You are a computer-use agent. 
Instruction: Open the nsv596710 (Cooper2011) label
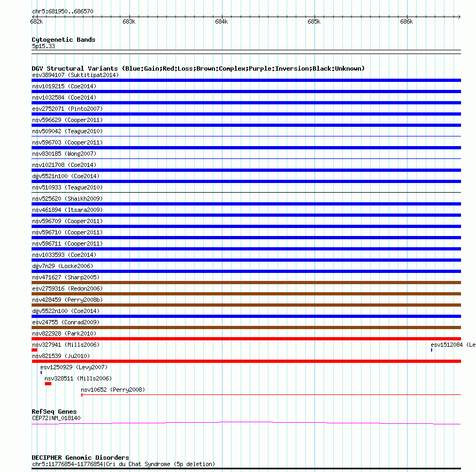click(67, 232)
